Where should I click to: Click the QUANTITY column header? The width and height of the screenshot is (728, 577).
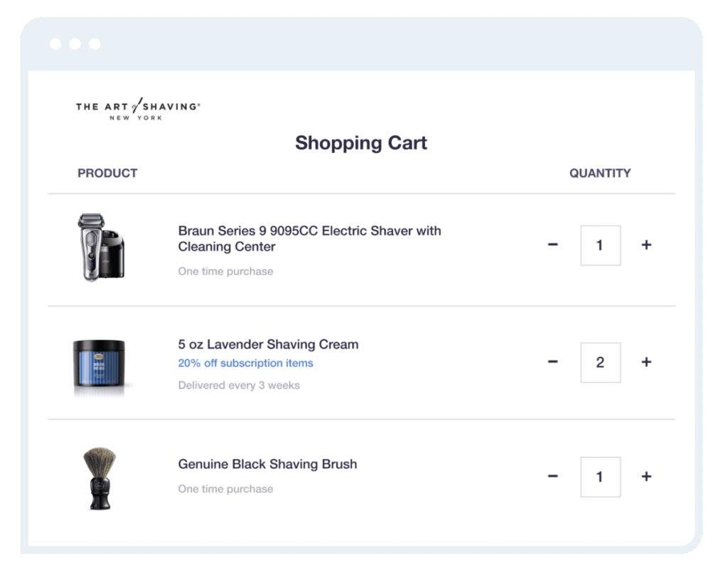pos(600,174)
